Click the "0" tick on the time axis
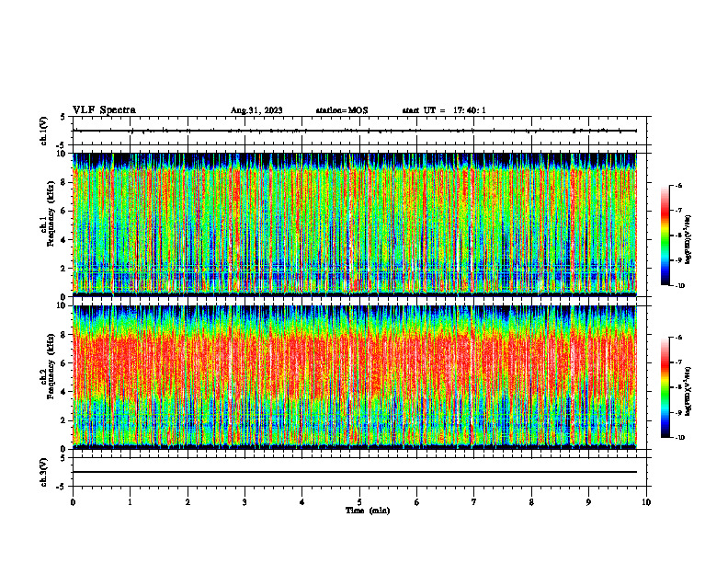The height and width of the screenshot is (563, 728). click(73, 502)
